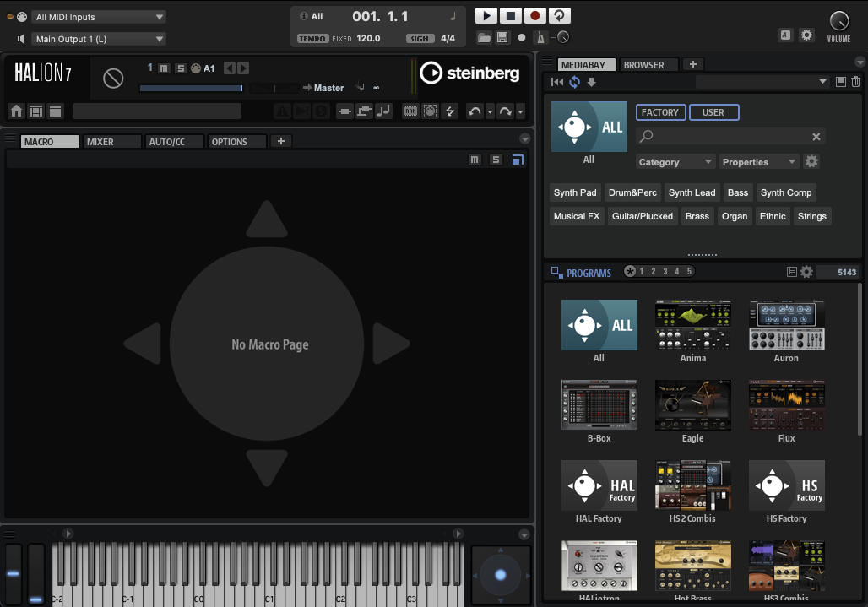Select the Eagle piano thumbnail

click(x=692, y=404)
